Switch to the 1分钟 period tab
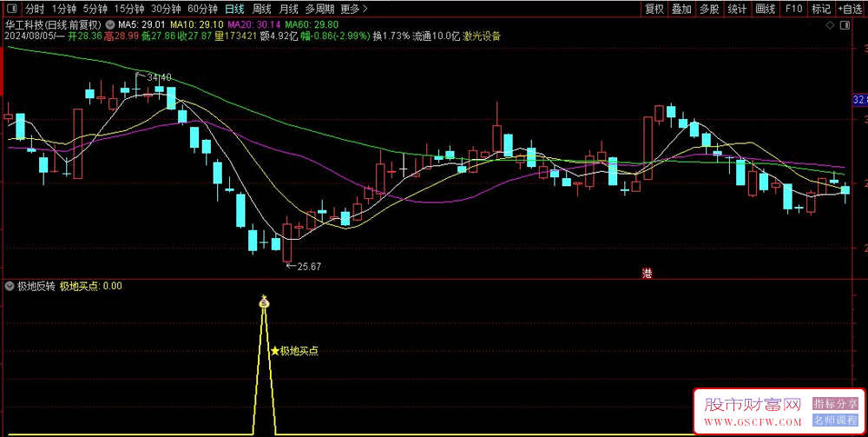The height and width of the screenshot is (437, 868). 63,9
